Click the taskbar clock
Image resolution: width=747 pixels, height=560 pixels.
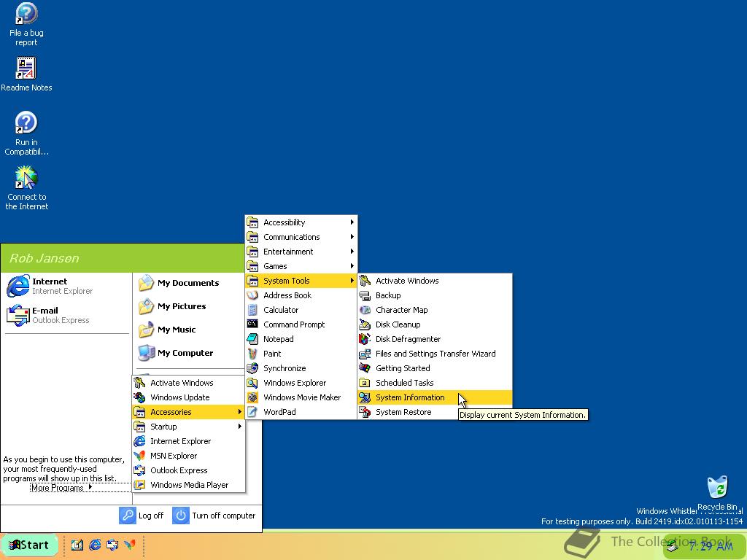click(711, 545)
